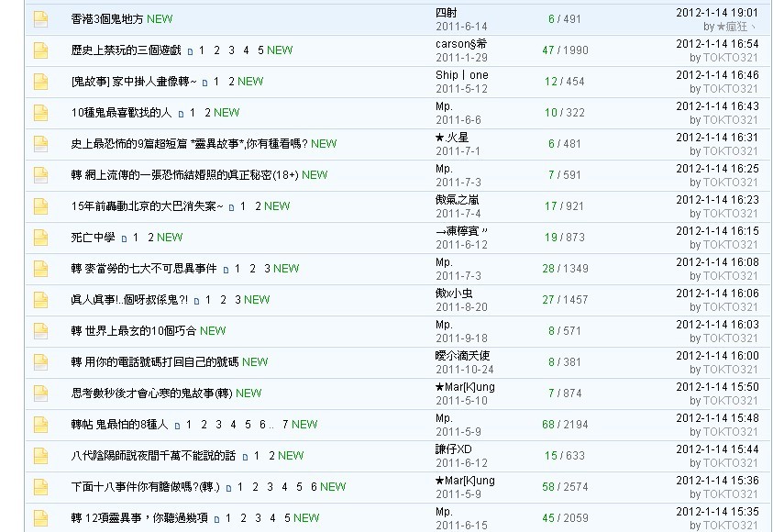
Task: Click folder icon beside 10種鬼最喜歡找的人
Action: (40, 113)
